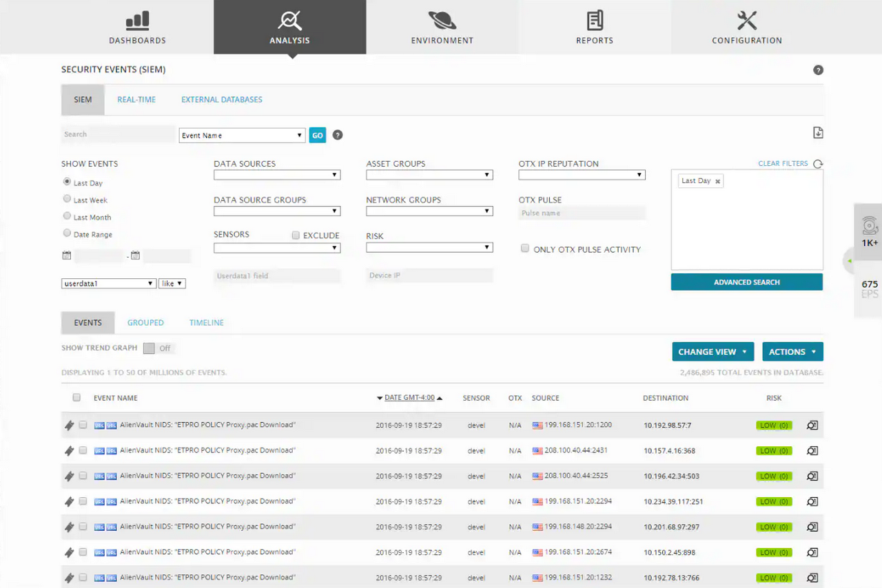This screenshot has height=588, width=882.
Task: Expand the Data Sources dropdown
Action: [x=277, y=175]
